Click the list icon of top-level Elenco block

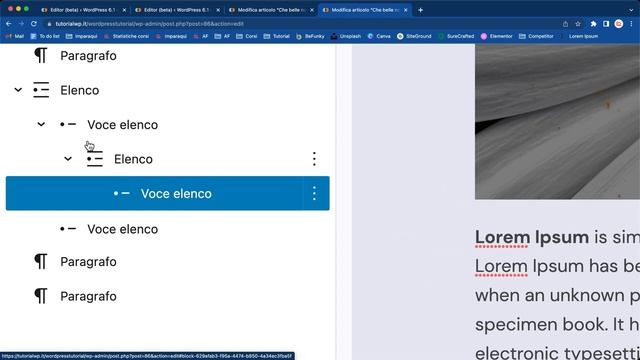[41, 90]
